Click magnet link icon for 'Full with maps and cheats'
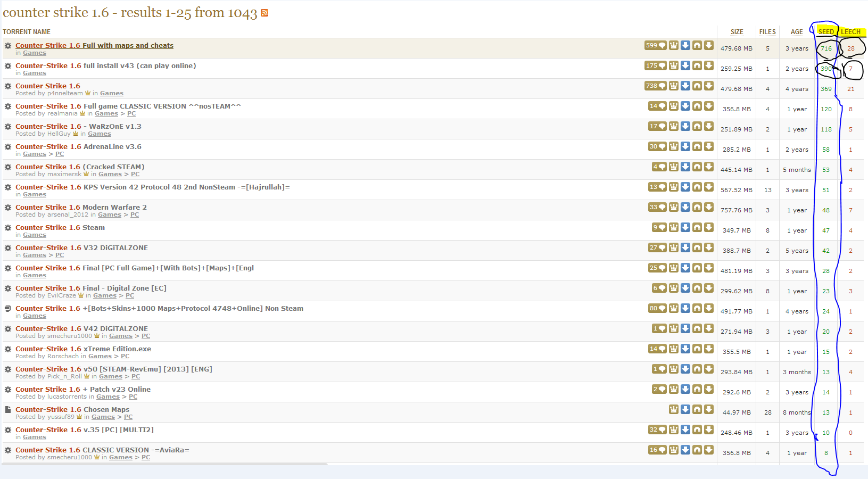Viewport: 868px width, 479px height. (x=697, y=45)
